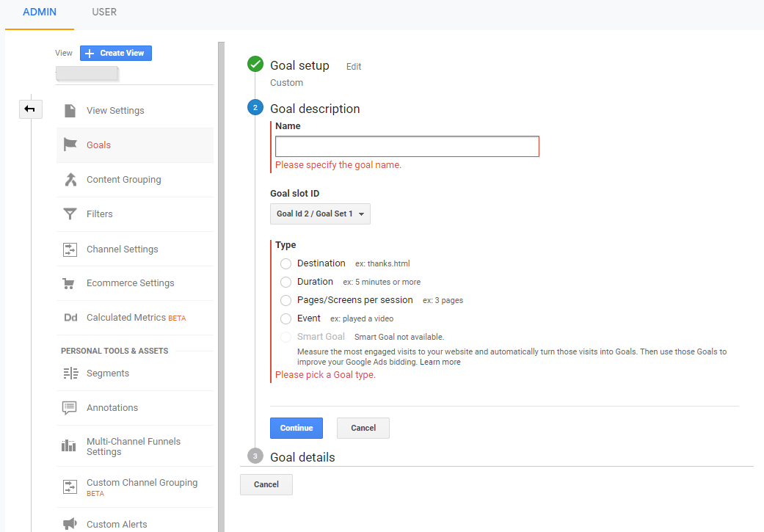Click the Goals flag icon
The image size is (764, 532).
(70, 145)
